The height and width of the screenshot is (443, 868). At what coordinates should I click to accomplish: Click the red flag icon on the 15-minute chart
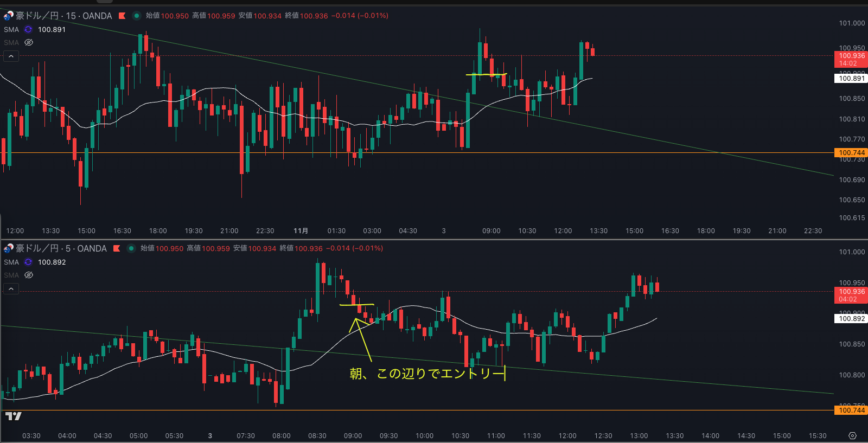pyautogui.click(x=122, y=16)
